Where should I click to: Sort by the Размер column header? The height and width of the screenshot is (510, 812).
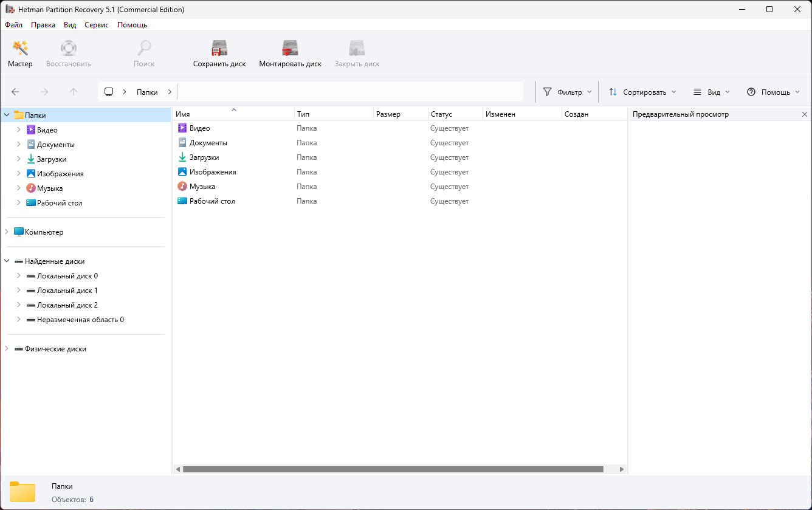[401, 114]
